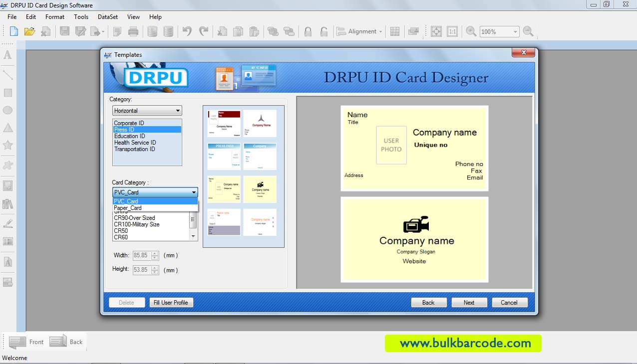The width and height of the screenshot is (637, 364).
Task: Open a file using the yellow folder icon
Action: pos(29,31)
